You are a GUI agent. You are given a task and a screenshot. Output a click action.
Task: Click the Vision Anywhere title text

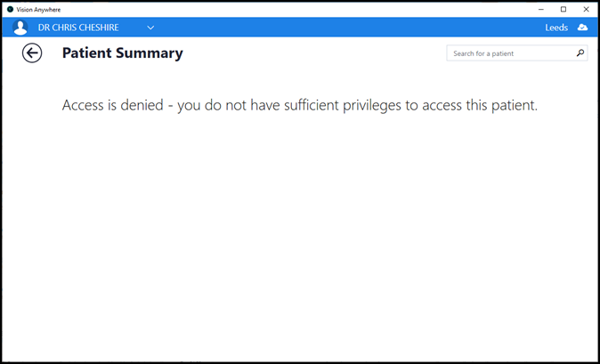(38, 9)
